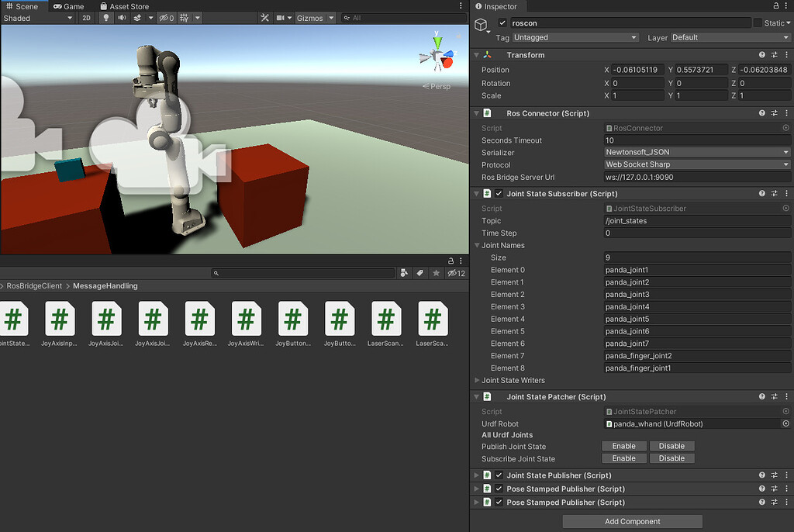Change the Serializer via Newtonsoft_JSON dropdown
The width and height of the screenshot is (794, 532).
coord(696,152)
